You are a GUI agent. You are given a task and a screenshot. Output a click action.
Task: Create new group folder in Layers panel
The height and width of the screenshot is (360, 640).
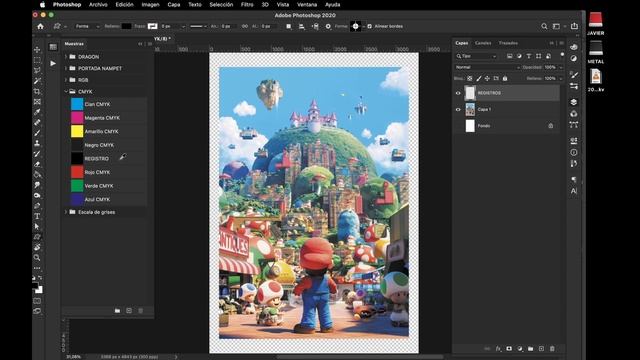point(530,349)
